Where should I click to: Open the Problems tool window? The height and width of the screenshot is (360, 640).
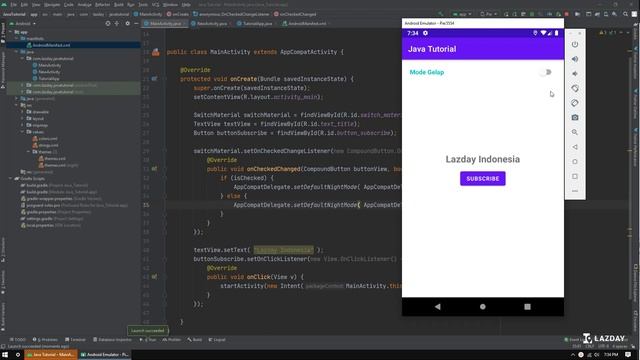point(45,340)
